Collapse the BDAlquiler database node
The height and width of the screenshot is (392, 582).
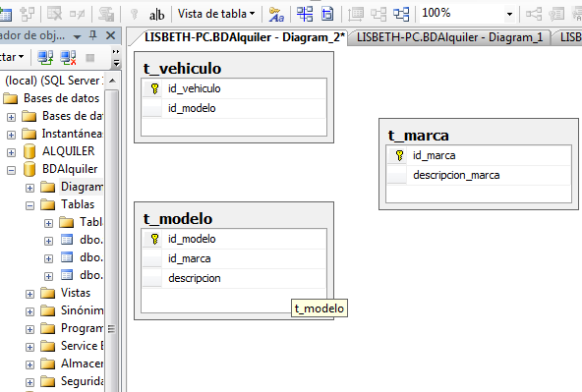point(11,170)
